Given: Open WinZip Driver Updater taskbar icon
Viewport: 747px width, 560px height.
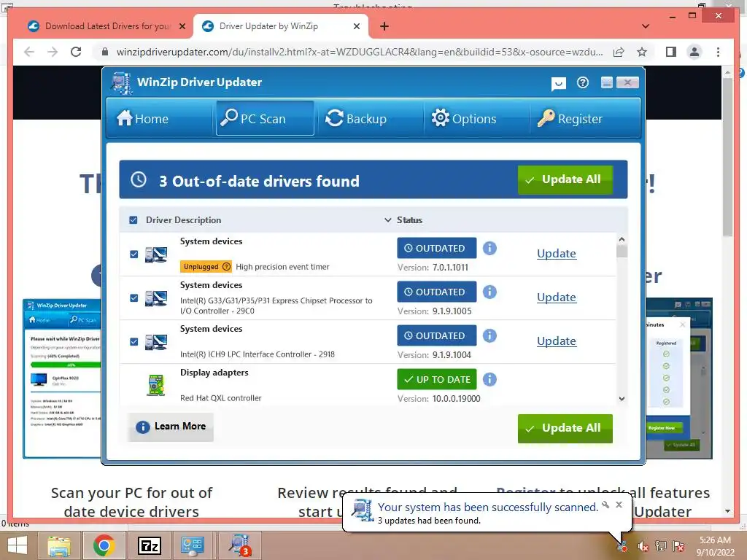Looking at the screenshot, I should (x=240, y=545).
